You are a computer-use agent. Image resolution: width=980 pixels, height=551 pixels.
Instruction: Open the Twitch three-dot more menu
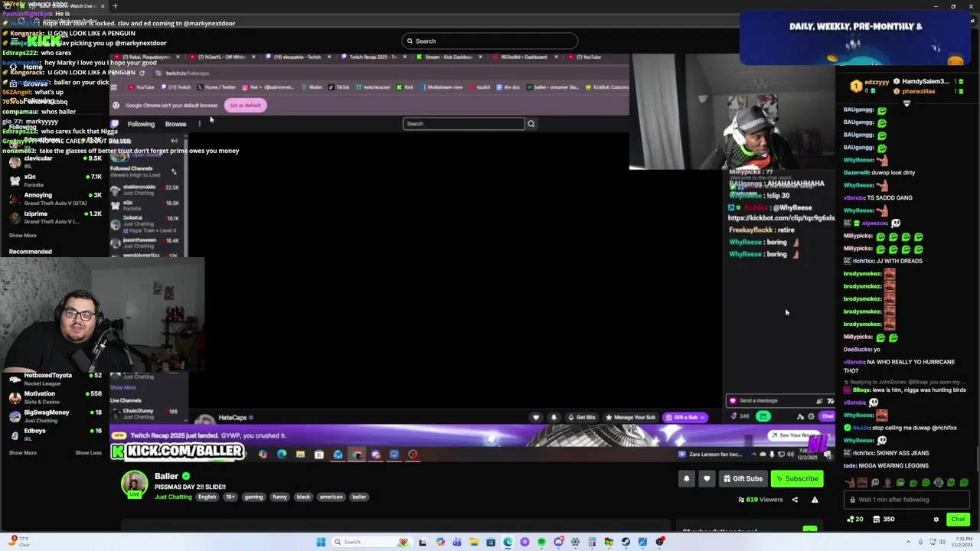click(x=199, y=124)
